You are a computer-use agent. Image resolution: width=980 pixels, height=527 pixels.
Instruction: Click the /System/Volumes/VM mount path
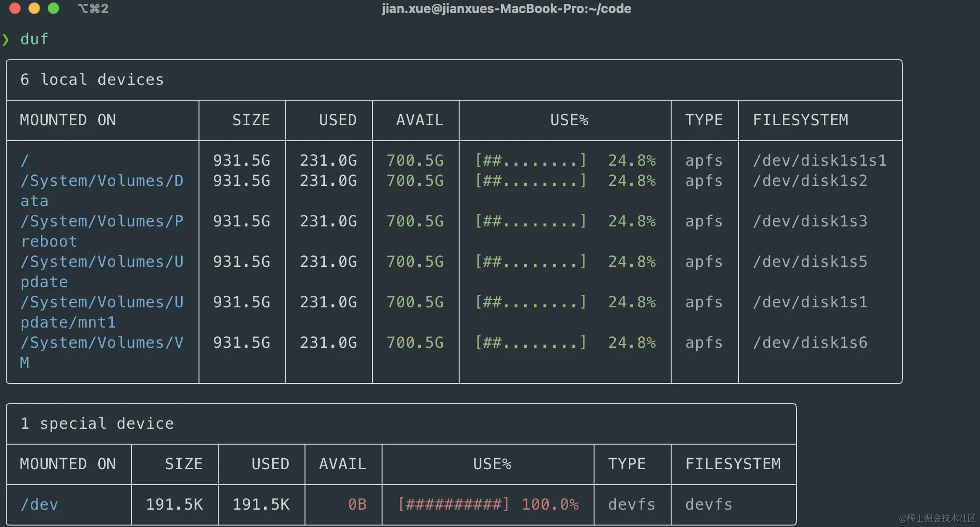coord(102,343)
